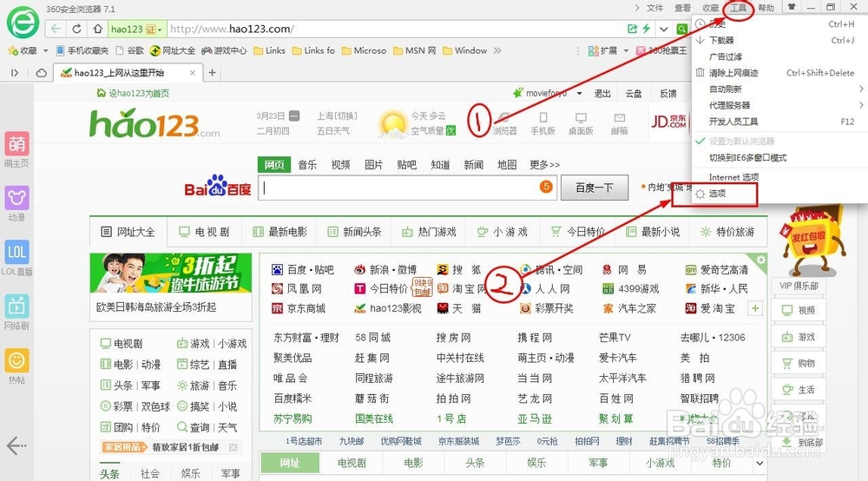Click the 360 browser green logo
This screenshot has height=481, width=868.
[x=23, y=23]
